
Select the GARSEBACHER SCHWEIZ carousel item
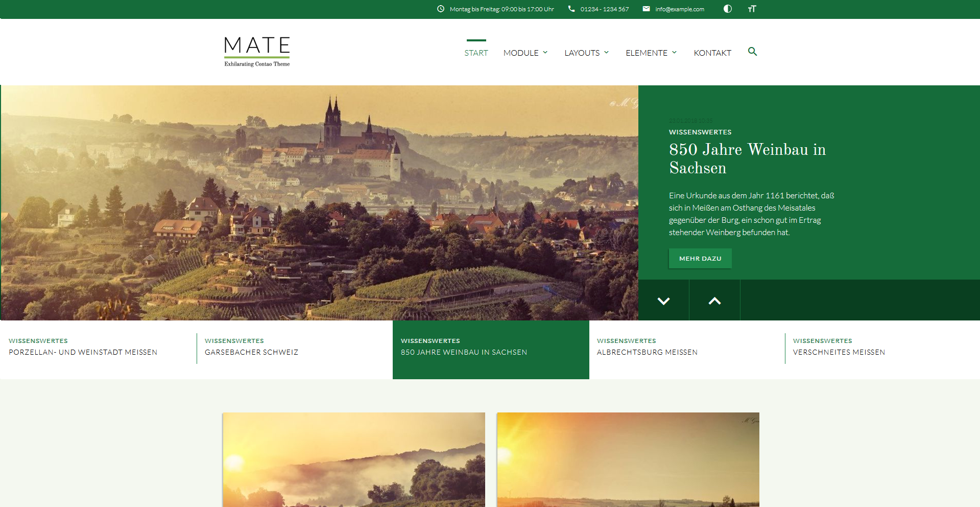251,352
